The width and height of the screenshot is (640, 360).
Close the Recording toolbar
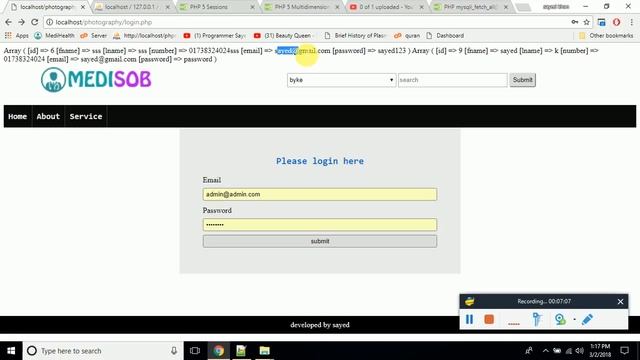click(620, 302)
